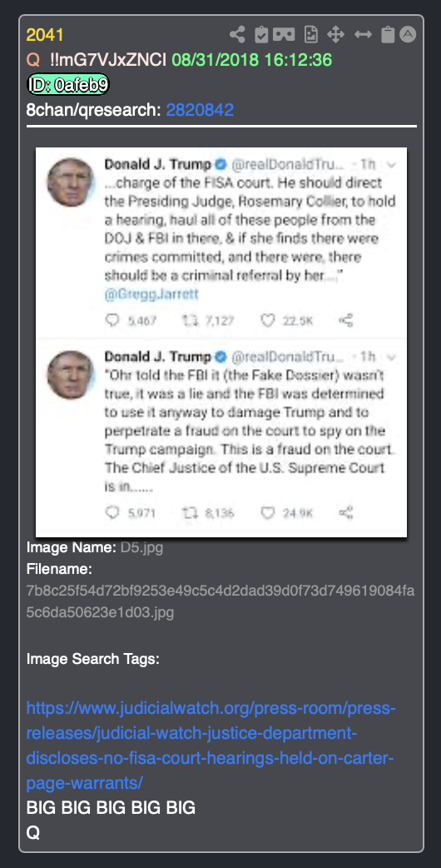441x868 pixels.
Task: Open the embedded Trump tweets image
Action: tap(221, 342)
